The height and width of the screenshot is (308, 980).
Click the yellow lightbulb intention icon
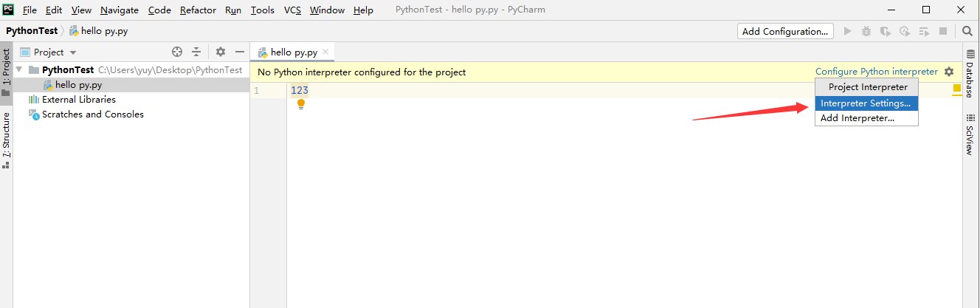tap(301, 104)
